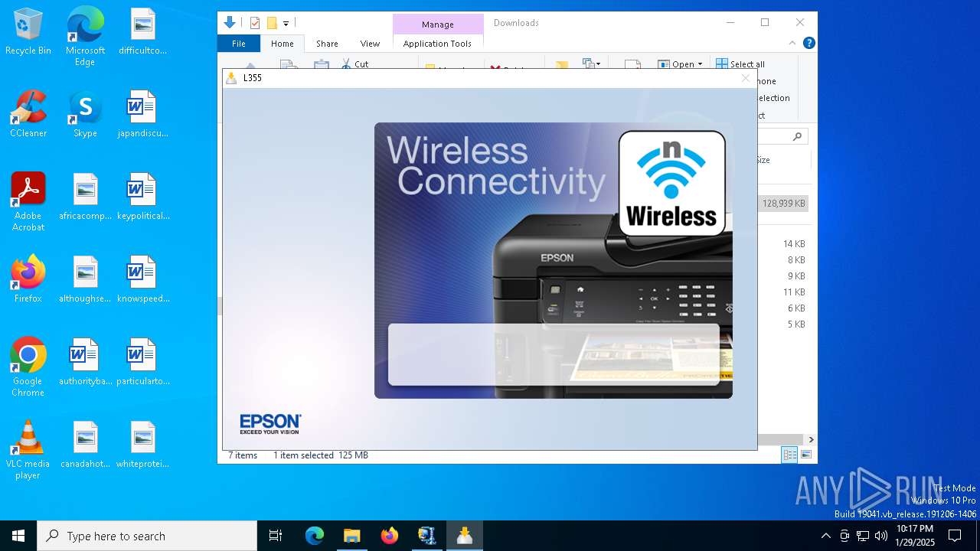980x551 pixels.
Task: Select the knowspeed... Word document
Action: coord(142,280)
